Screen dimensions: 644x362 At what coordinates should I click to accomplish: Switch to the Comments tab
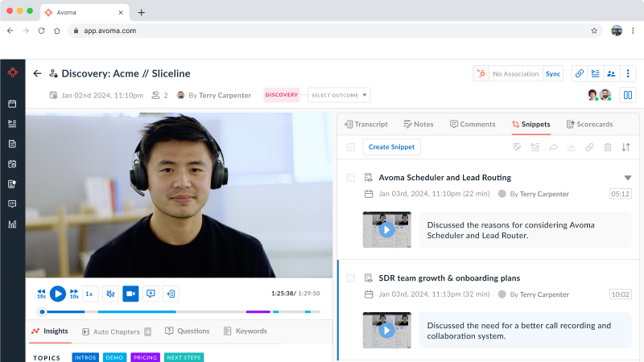473,125
